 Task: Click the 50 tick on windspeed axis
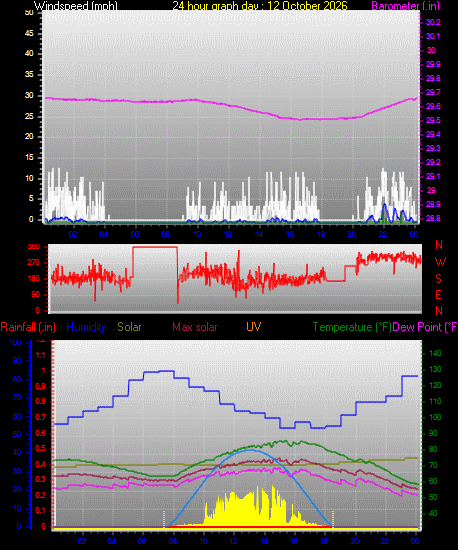pos(29,12)
